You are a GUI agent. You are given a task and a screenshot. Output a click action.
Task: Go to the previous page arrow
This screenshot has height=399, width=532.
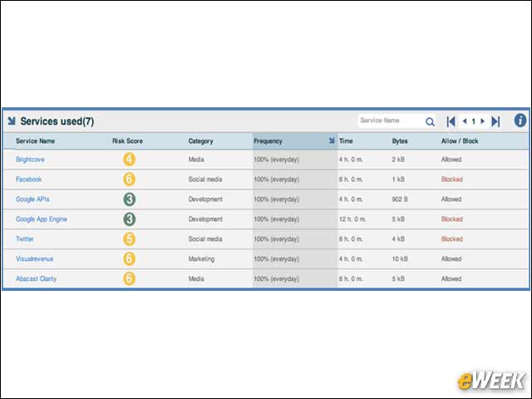465,121
